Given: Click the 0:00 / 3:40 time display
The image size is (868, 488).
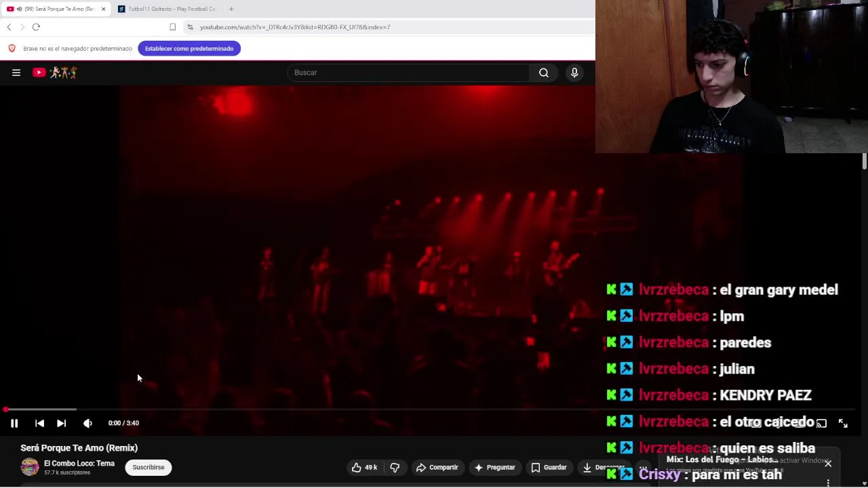Looking at the screenshot, I should coord(123,423).
